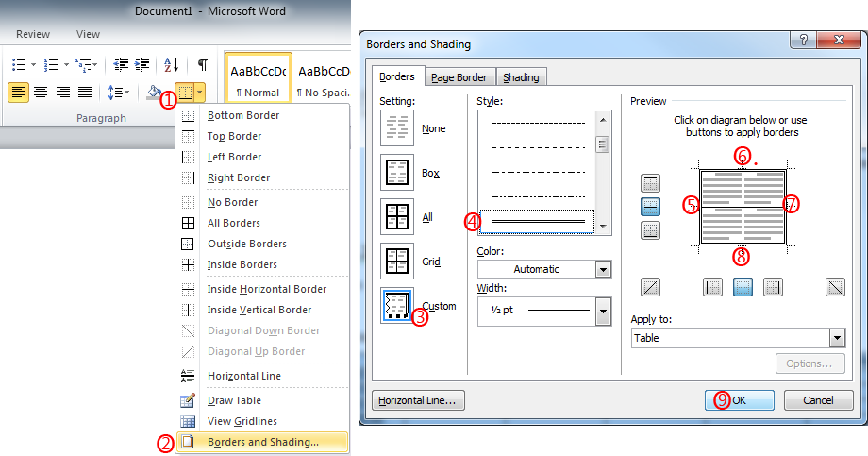Viewport: 868px width, 456px height.
Task: Pick the double line style
Action: (537, 222)
